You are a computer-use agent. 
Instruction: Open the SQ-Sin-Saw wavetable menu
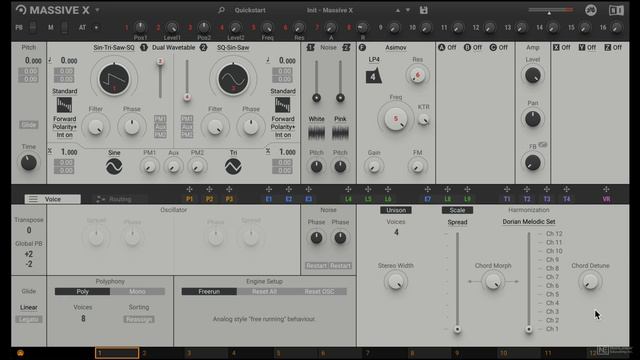coord(233,48)
